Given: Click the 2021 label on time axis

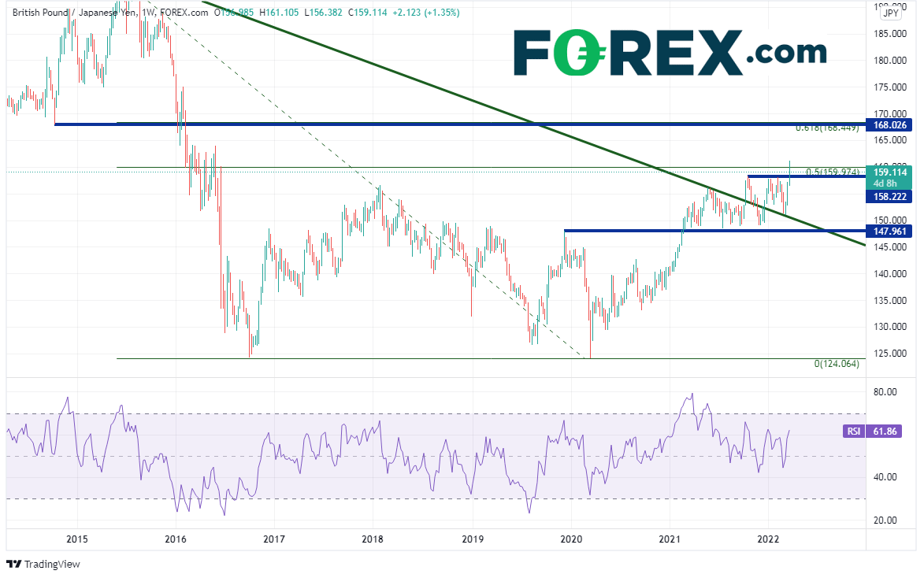Looking at the screenshot, I should pyautogui.click(x=670, y=539).
